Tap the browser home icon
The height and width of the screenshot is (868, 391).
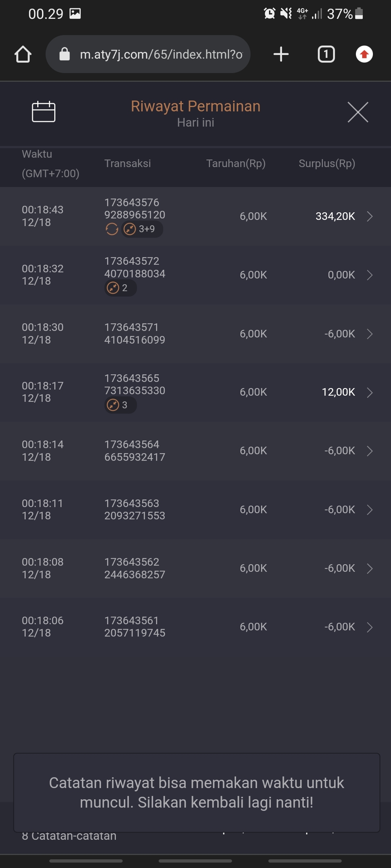23,54
